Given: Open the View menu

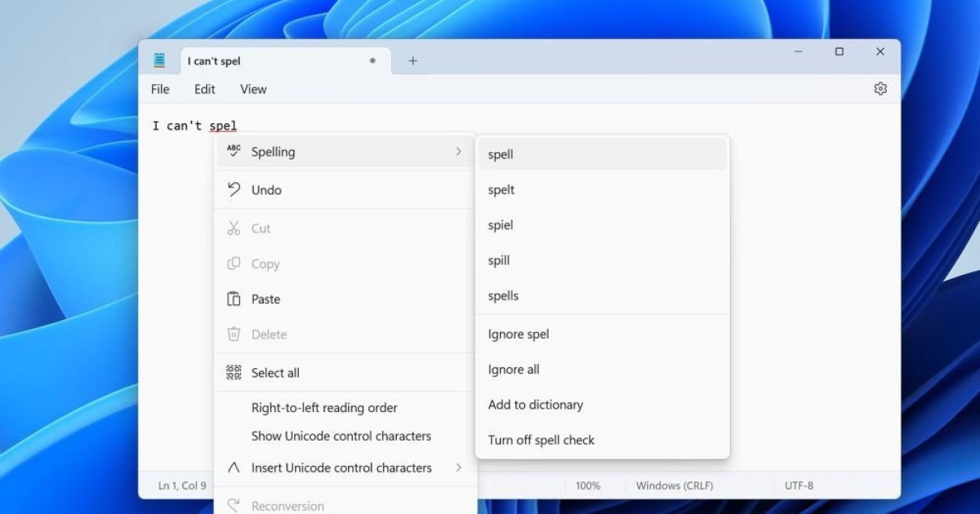Looking at the screenshot, I should tap(252, 89).
